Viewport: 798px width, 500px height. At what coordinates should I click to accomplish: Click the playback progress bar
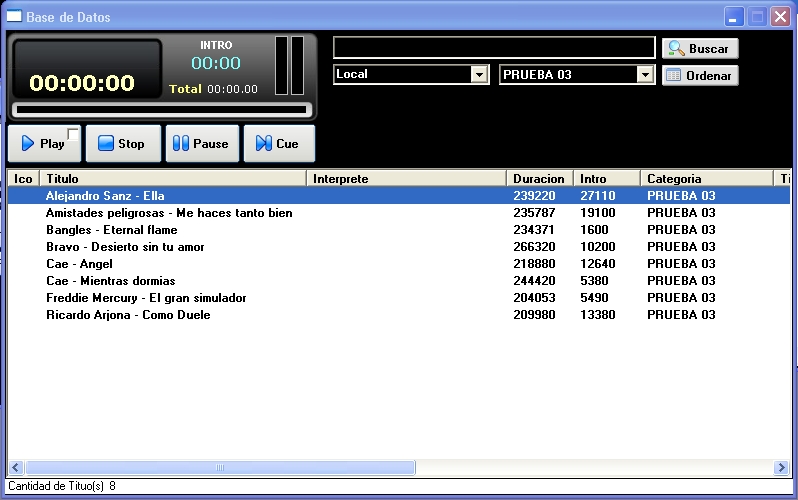[x=162, y=109]
